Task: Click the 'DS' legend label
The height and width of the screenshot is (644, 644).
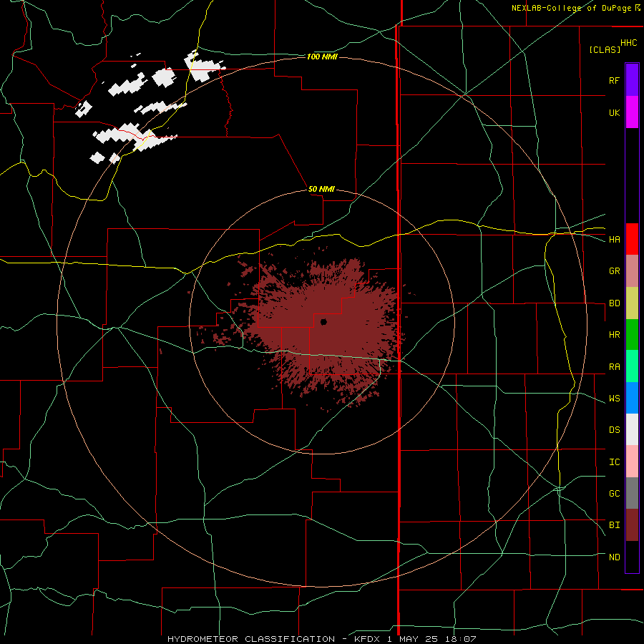Action: (x=614, y=430)
